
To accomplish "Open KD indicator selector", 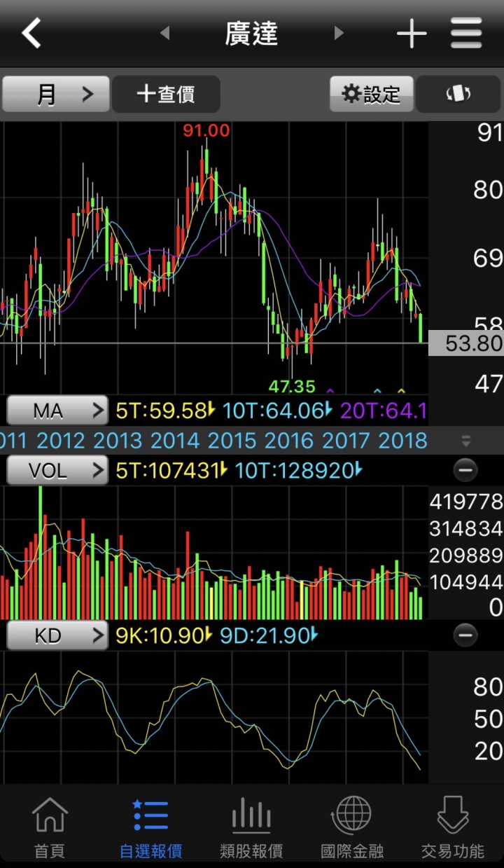I will tap(57, 635).
